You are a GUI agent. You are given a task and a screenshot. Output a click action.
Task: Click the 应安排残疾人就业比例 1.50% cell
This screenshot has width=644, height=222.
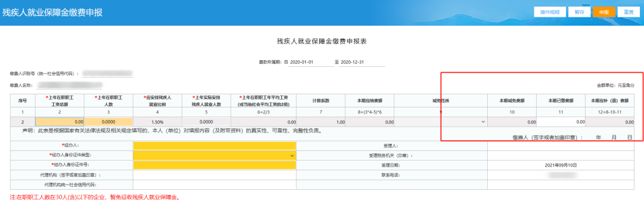click(157, 122)
